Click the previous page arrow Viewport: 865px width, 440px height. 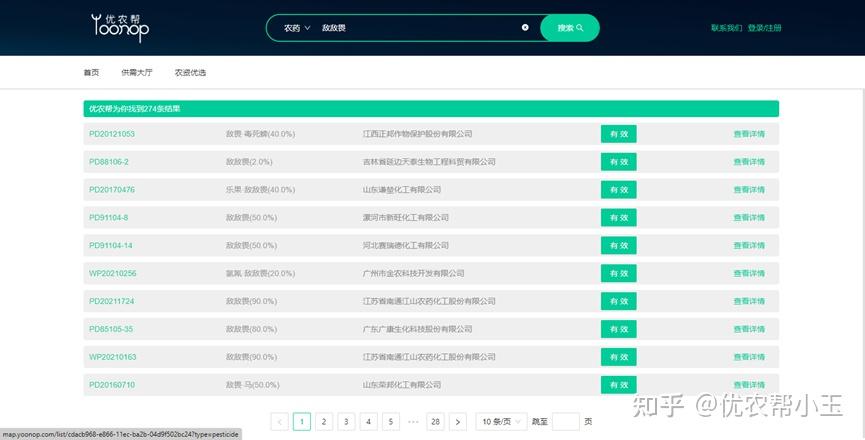coord(280,422)
